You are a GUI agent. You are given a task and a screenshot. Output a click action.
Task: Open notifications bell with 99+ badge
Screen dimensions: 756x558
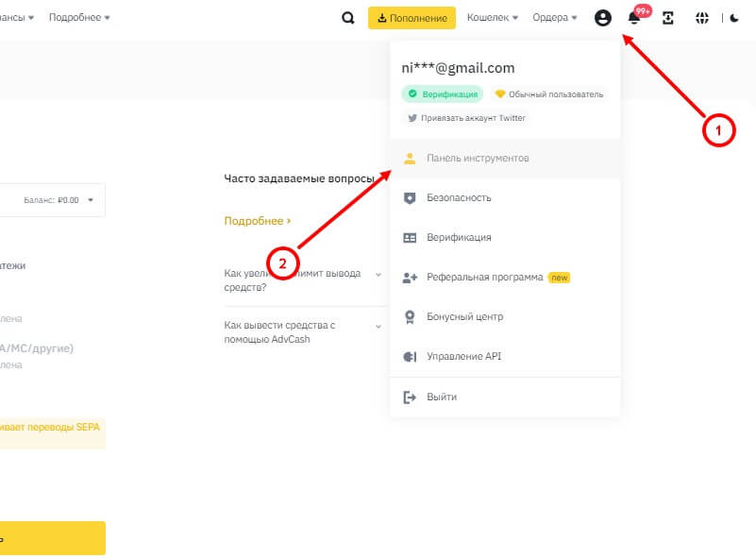coord(634,18)
